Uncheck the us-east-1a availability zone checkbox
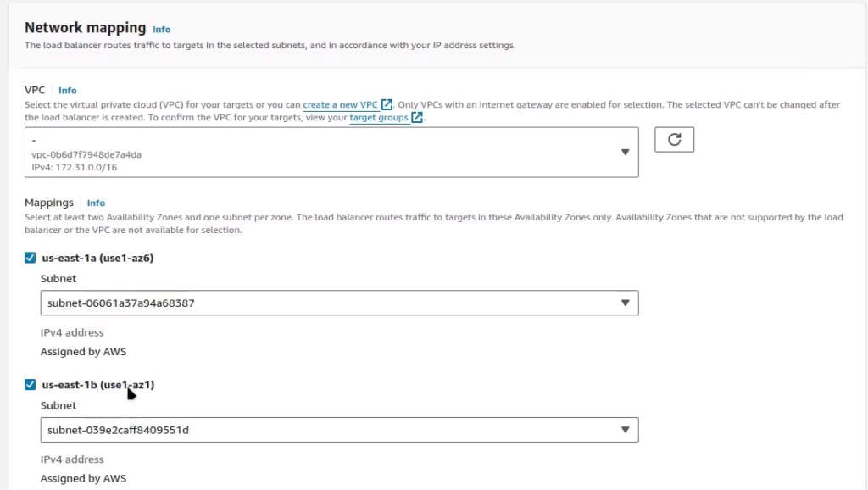The height and width of the screenshot is (490, 868). (31, 258)
